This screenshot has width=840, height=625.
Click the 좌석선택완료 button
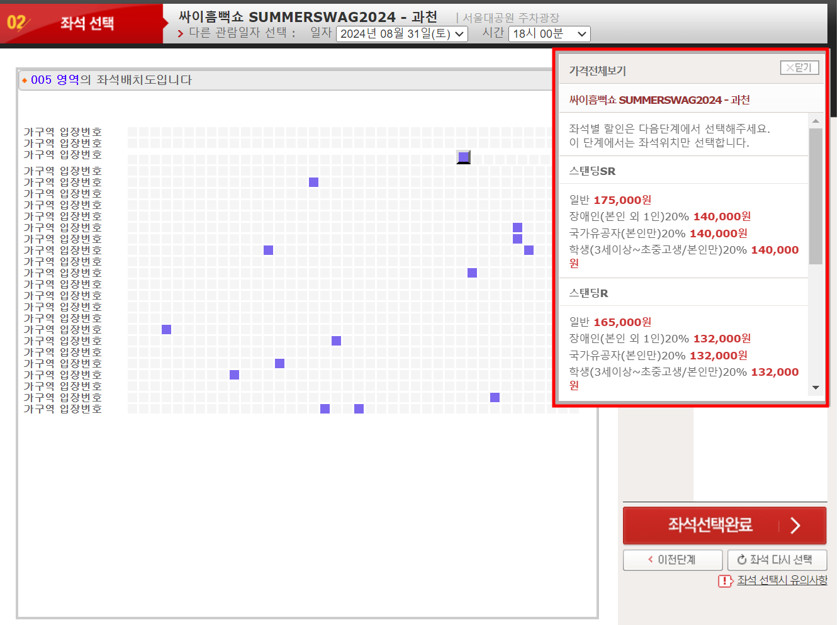[724, 526]
